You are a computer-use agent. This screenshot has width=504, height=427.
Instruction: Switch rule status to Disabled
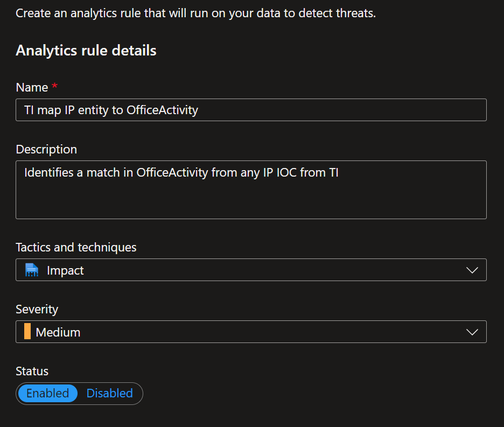pyautogui.click(x=110, y=393)
